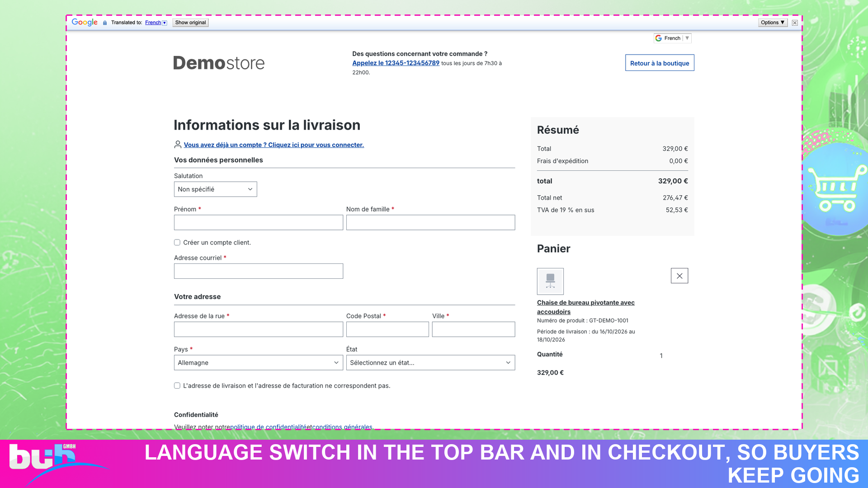Open the Options menu in translate bar

(773, 23)
